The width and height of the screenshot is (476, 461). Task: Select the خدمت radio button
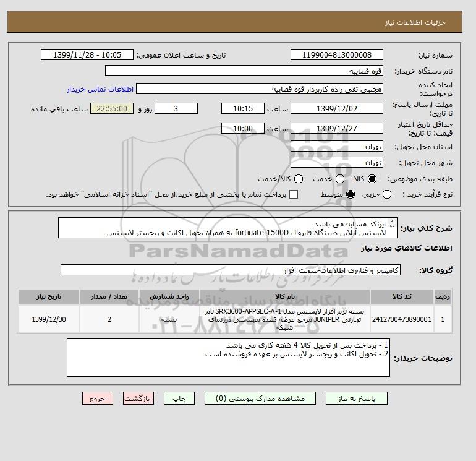tap(340, 179)
